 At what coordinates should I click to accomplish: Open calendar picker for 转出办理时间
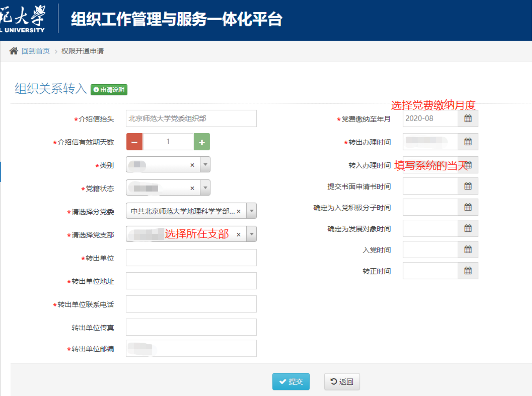pos(468,142)
